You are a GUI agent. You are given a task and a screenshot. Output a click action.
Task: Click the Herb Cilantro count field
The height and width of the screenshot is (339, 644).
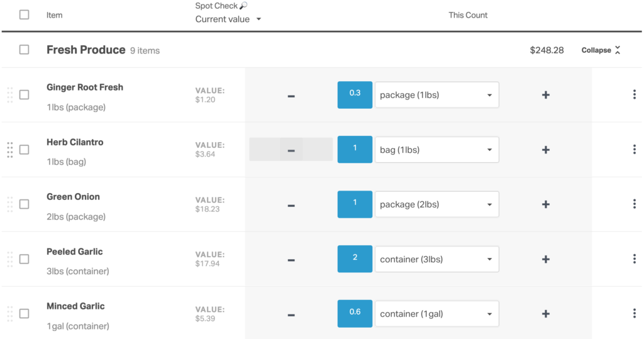point(355,150)
